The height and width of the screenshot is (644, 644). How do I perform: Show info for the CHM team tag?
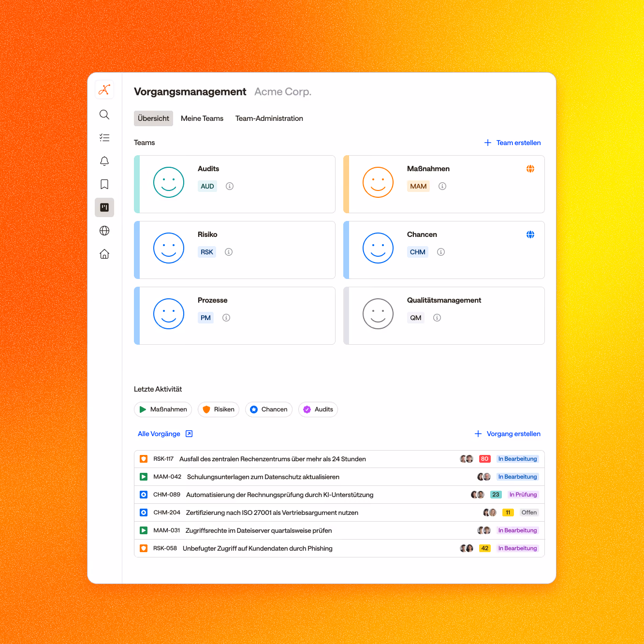(x=441, y=252)
